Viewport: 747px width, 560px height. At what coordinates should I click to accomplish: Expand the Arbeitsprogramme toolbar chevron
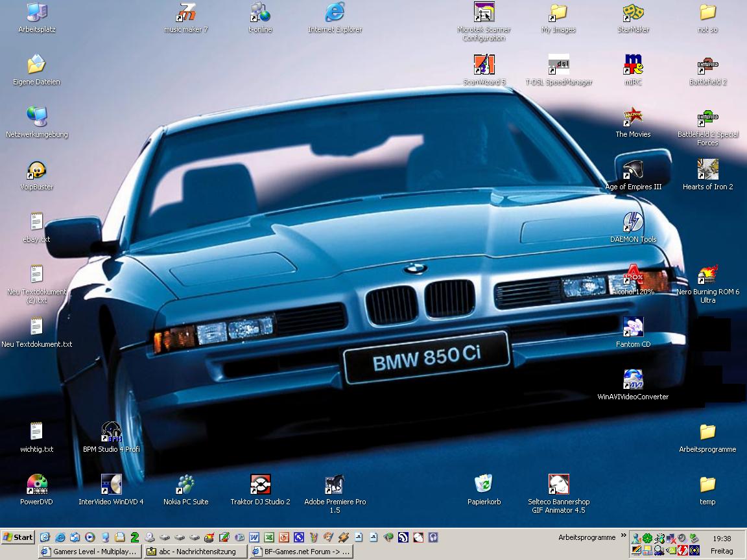pos(624,536)
